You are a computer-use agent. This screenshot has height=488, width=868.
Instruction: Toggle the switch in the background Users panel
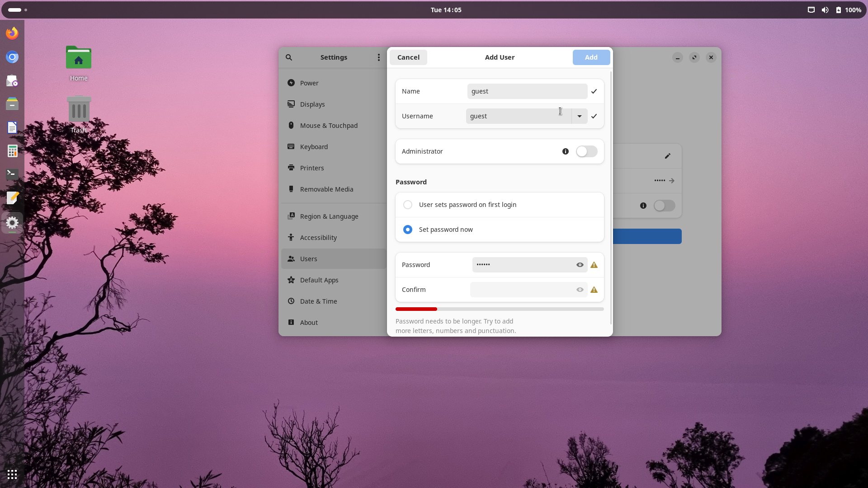click(665, 206)
